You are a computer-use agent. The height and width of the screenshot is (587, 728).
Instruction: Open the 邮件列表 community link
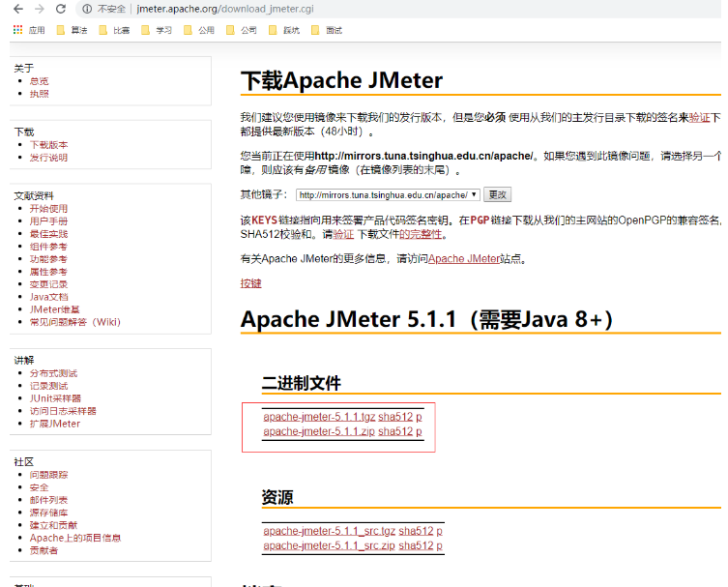48,500
